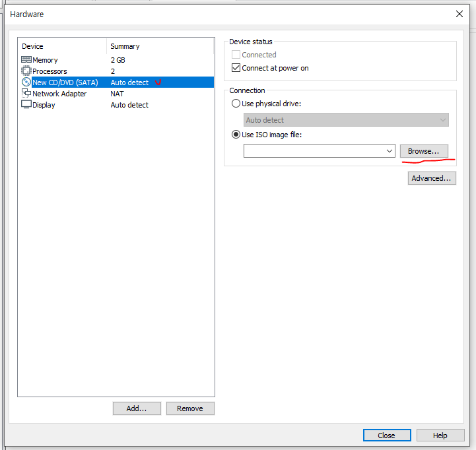
Task: Select Use physical drive option
Action: pyautogui.click(x=236, y=104)
